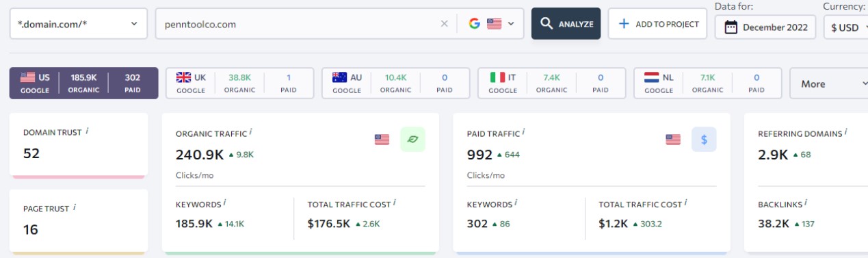Click the NL organic value 7.1K
Viewport: 868px width, 258px height.
tap(707, 78)
